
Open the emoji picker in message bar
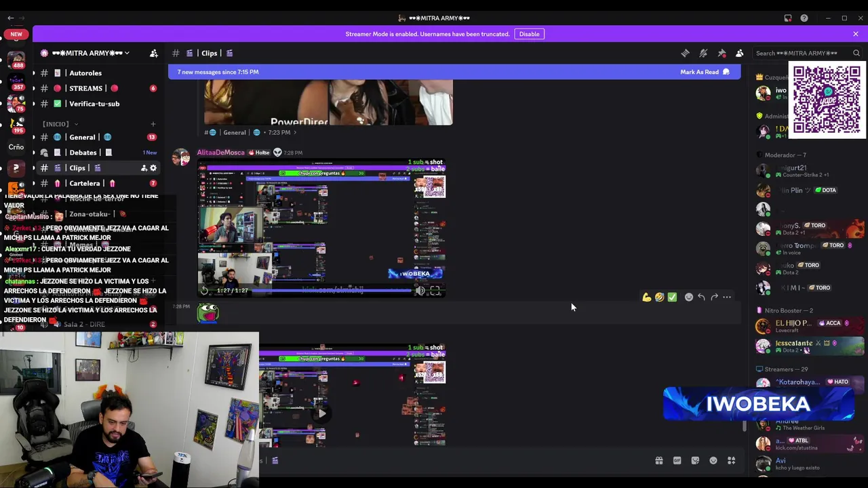click(713, 461)
